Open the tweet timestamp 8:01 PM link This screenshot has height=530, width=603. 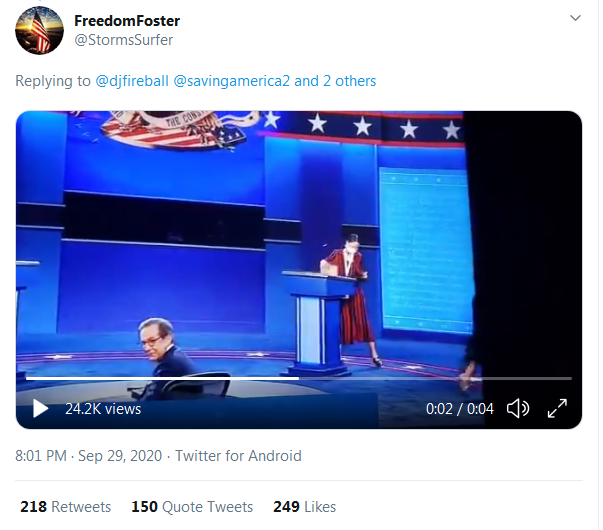[x=41, y=456]
